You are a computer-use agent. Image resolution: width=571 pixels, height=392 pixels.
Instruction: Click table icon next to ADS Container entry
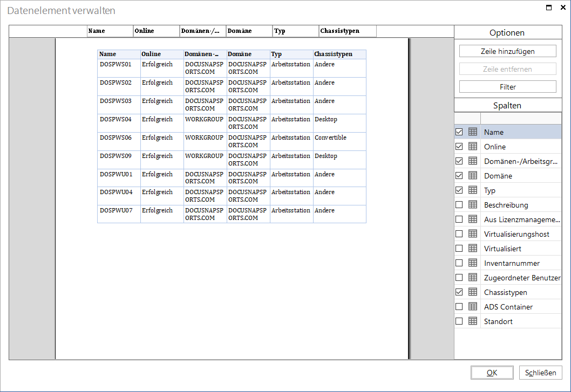click(472, 306)
